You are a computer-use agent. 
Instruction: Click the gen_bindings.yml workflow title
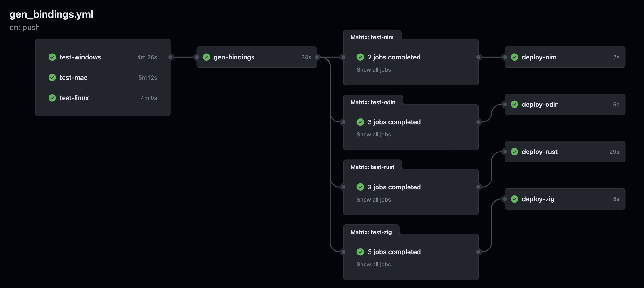[51, 14]
